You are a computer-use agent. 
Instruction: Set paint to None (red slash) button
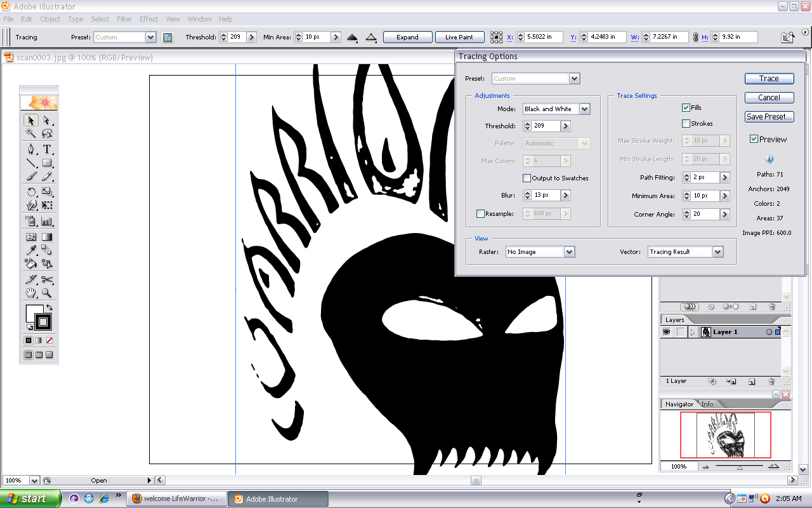pos(49,341)
